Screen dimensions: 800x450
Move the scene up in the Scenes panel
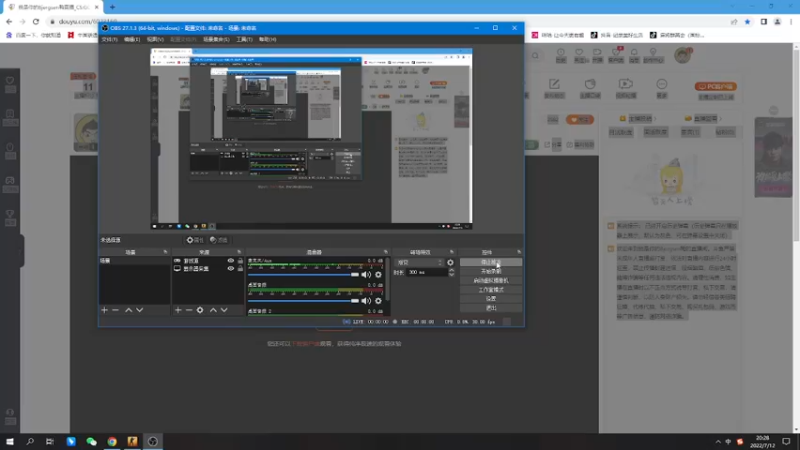[129, 310]
